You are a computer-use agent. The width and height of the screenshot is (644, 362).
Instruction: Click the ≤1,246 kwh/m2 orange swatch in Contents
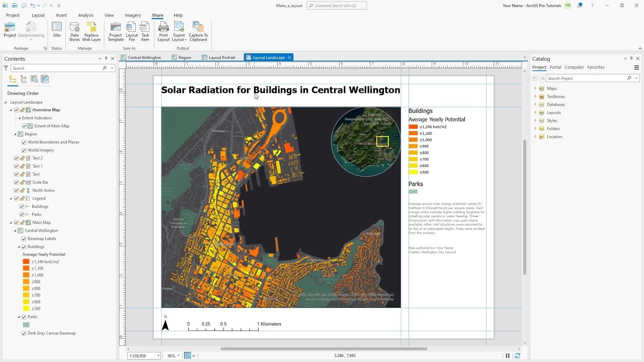(x=26, y=262)
